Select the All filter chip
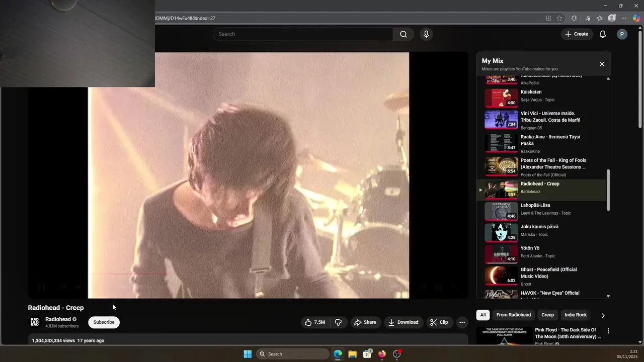 pyautogui.click(x=482, y=315)
